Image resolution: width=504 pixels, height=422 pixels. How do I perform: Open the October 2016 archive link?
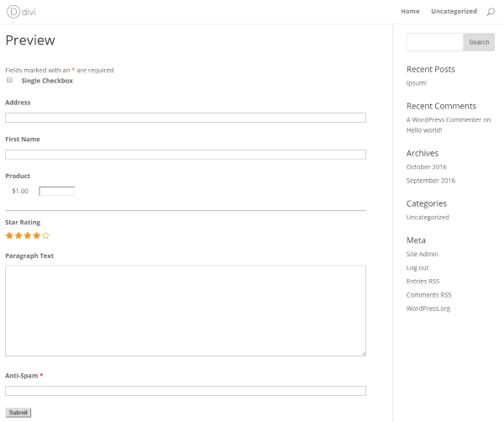(426, 166)
